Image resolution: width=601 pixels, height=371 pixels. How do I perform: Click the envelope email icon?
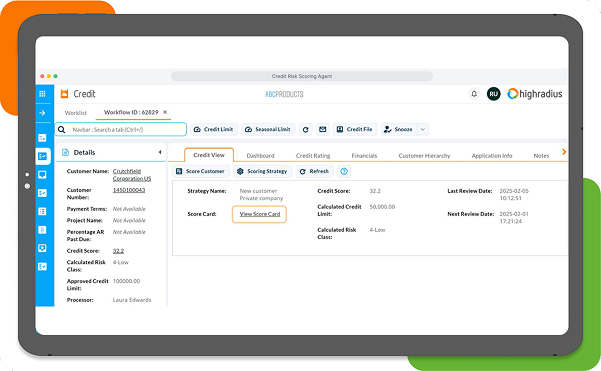[323, 130]
